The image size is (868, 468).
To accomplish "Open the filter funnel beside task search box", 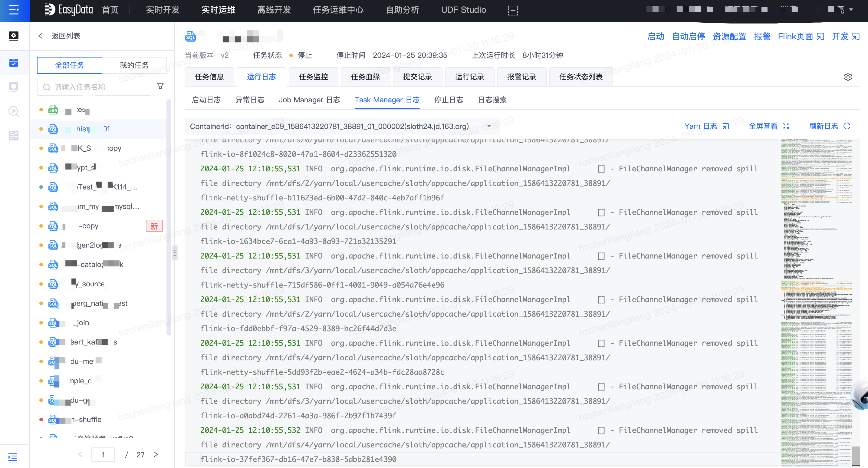I will (x=161, y=86).
